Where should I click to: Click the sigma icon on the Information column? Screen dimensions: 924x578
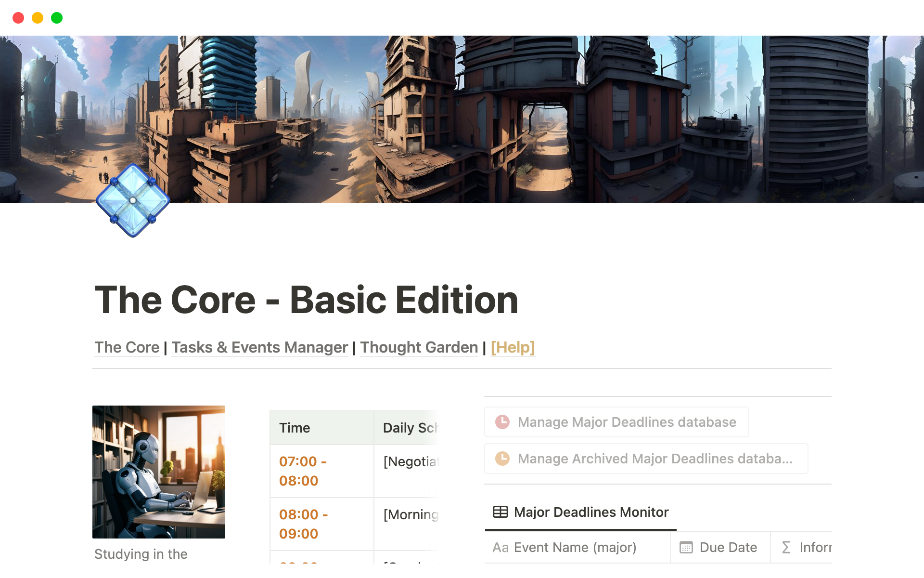tap(786, 547)
